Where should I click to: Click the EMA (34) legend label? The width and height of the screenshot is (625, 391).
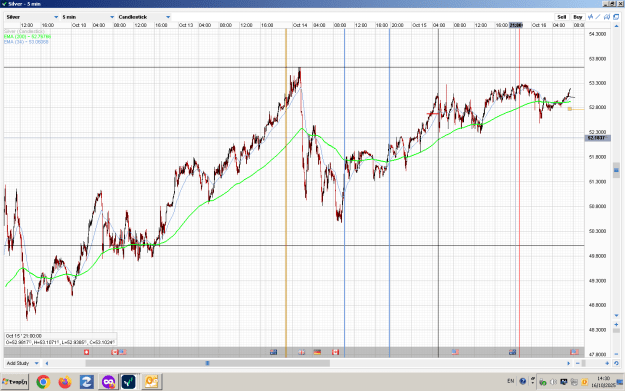click(x=26, y=41)
